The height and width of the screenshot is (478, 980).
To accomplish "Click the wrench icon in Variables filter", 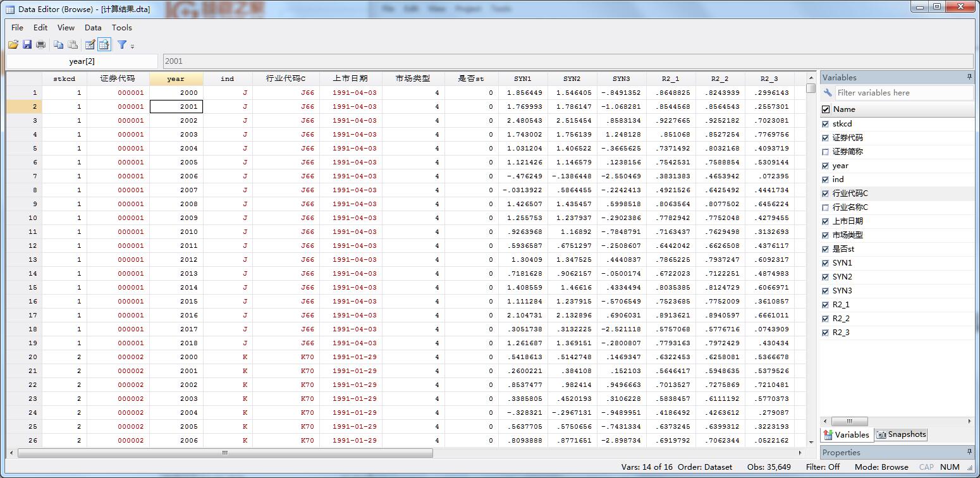I will 828,93.
